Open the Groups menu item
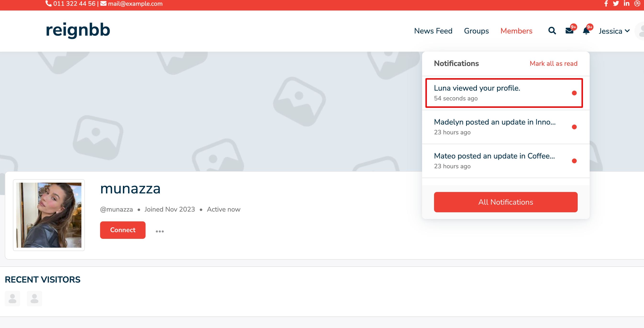Image resolution: width=644 pixels, height=328 pixels. (x=476, y=31)
